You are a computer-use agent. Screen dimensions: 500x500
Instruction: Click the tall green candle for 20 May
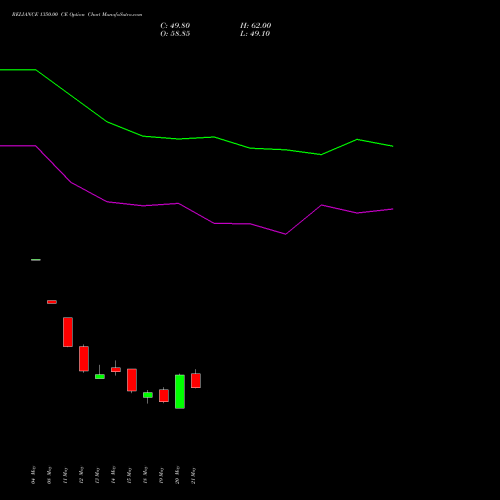180,392
